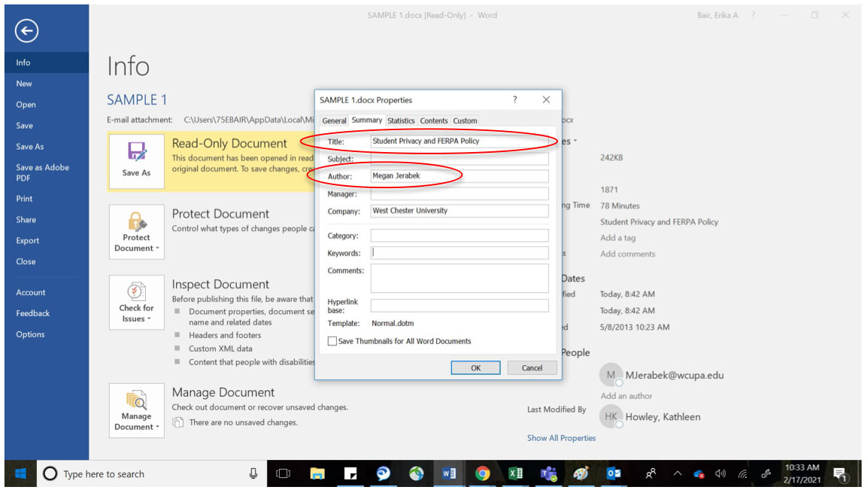Click the People icon in system tray

point(651,473)
